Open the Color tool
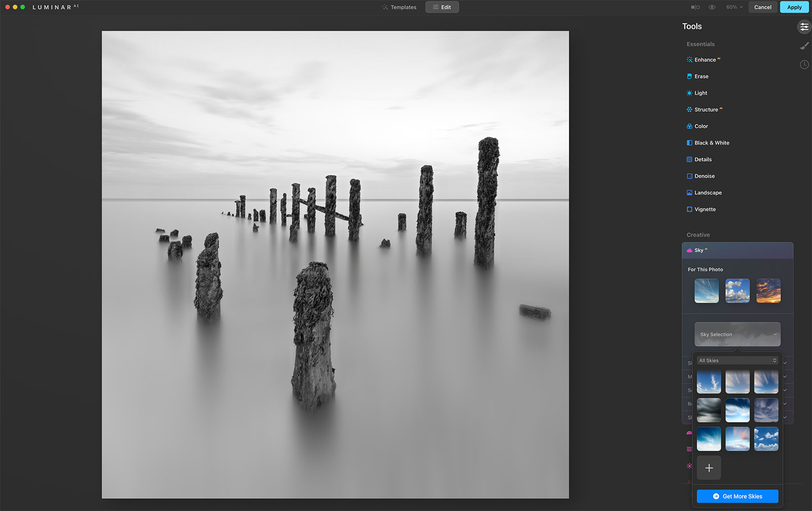Screen dimensions: 812x511 coord(702,126)
